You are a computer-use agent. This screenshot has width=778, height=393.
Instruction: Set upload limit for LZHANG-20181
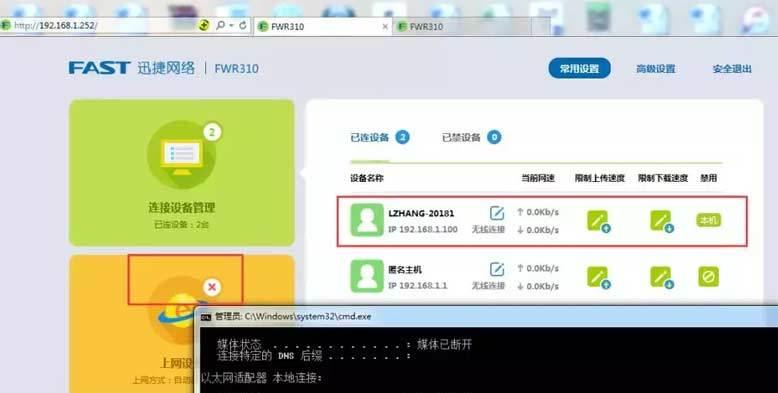(x=598, y=221)
